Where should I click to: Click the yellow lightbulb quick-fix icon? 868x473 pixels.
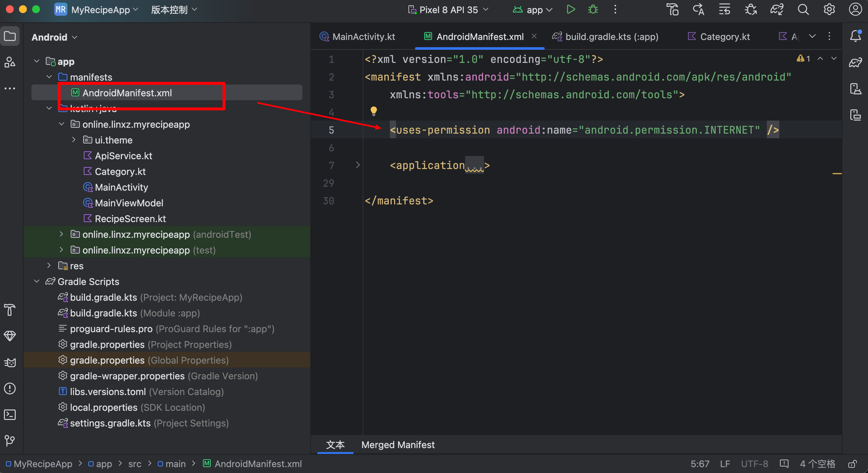(x=374, y=111)
